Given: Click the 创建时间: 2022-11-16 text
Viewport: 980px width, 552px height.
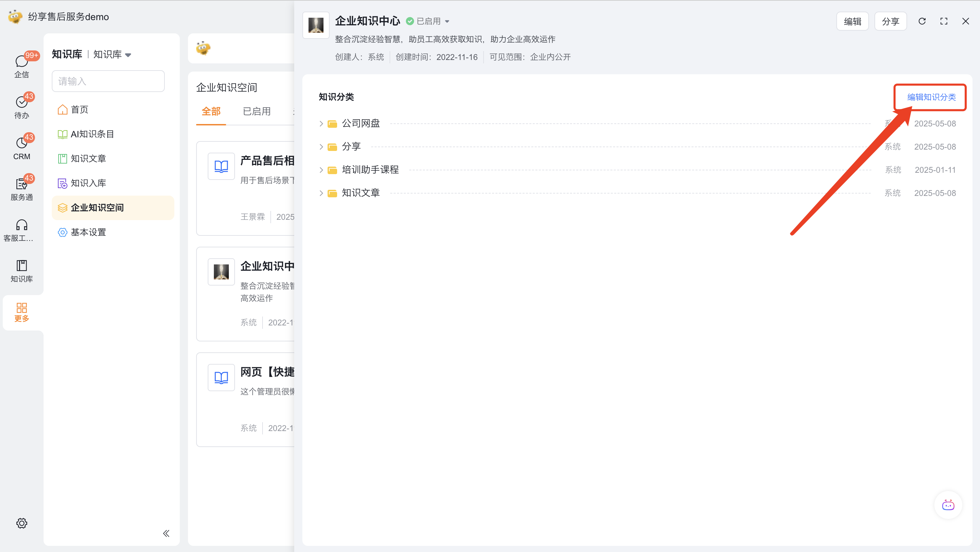Looking at the screenshot, I should point(436,57).
